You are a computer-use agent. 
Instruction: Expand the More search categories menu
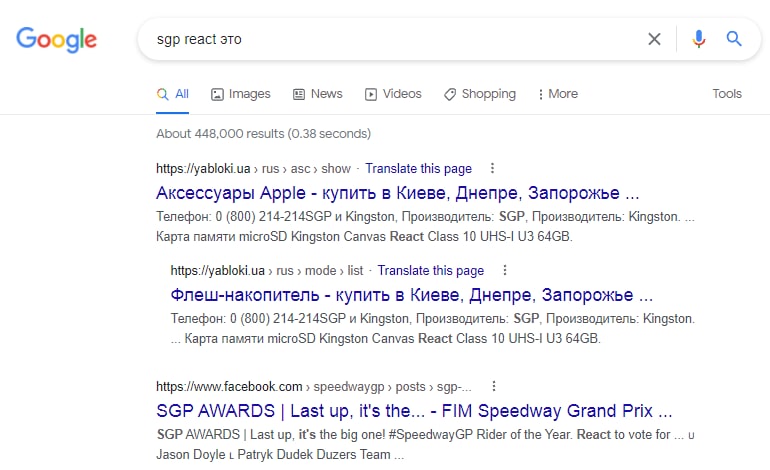pyautogui.click(x=558, y=94)
